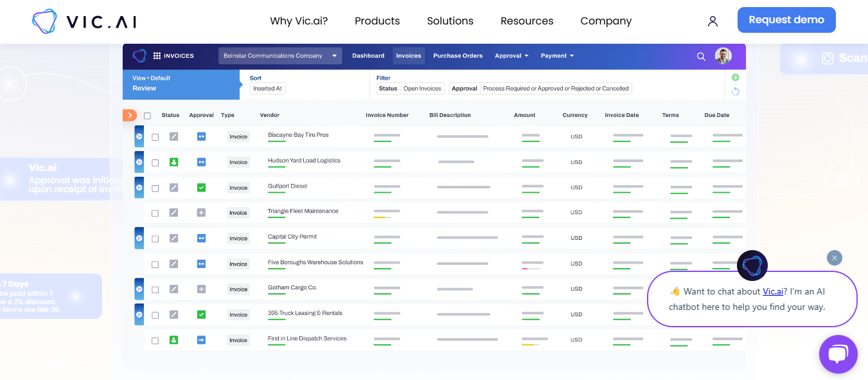The image size is (868, 380).
Task: Check the Triangle Fleet Maintenance row
Action: point(155,213)
